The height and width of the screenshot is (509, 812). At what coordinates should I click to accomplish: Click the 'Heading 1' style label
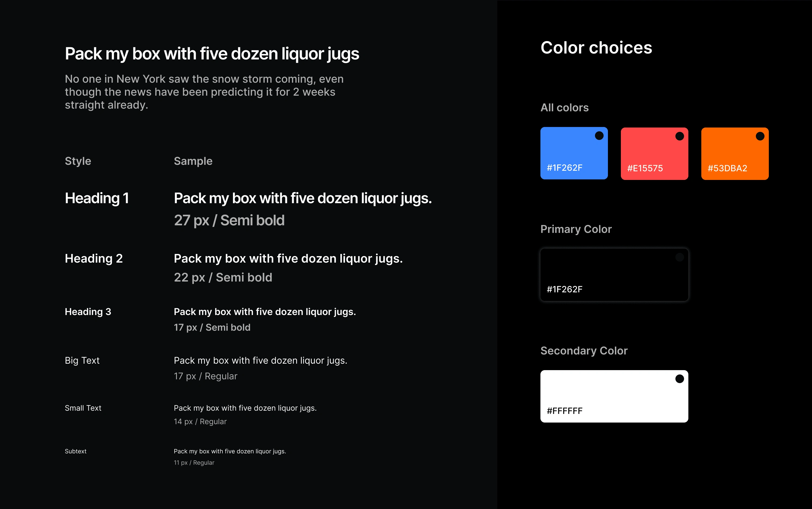(x=97, y=198)
